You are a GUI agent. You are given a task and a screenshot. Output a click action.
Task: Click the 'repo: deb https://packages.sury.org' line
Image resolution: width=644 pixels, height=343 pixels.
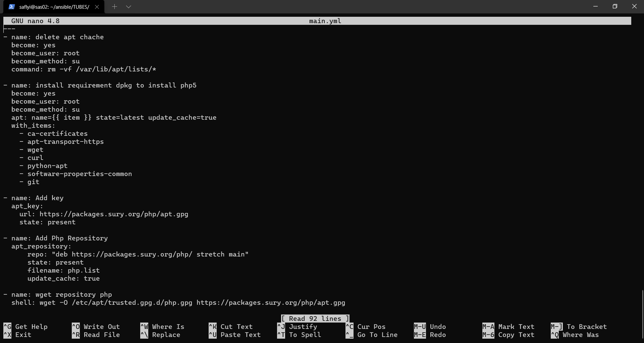click(x=138, y=254)
